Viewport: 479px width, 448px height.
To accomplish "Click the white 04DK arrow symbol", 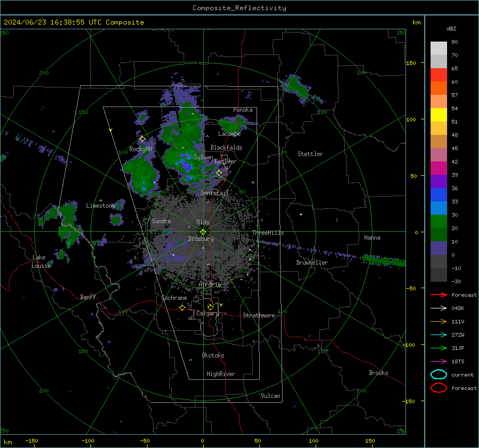I will (439, 308).
